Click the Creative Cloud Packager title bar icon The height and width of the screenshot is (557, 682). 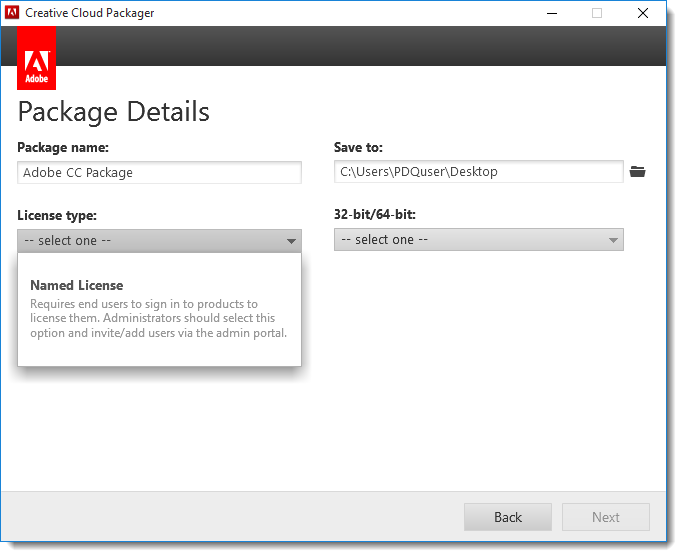(12, 13)
